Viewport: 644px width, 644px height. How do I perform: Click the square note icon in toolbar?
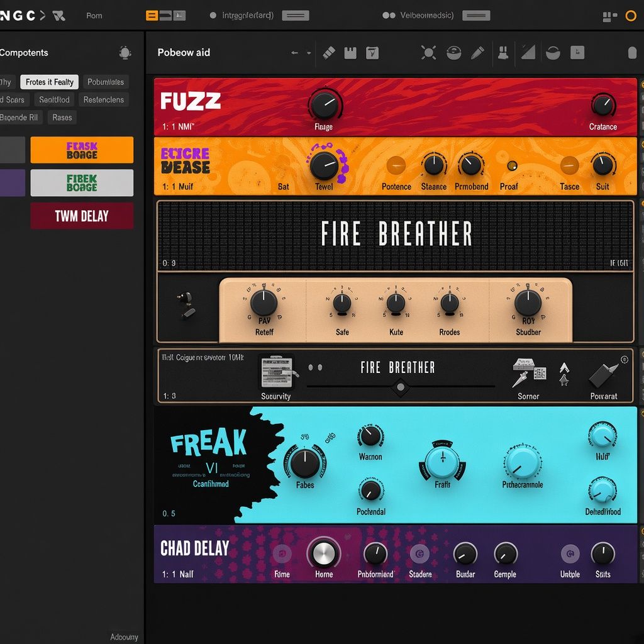(x=577, y=53)
